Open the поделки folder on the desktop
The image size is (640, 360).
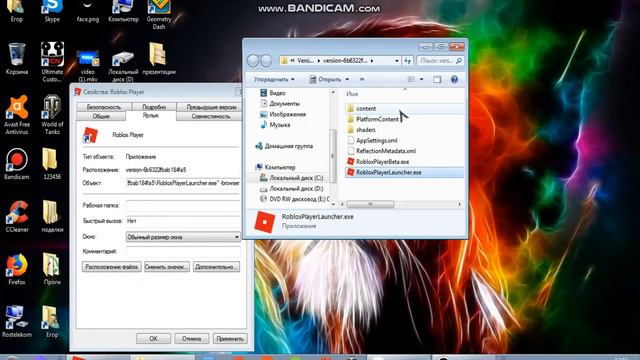click(x=52, y=216)
